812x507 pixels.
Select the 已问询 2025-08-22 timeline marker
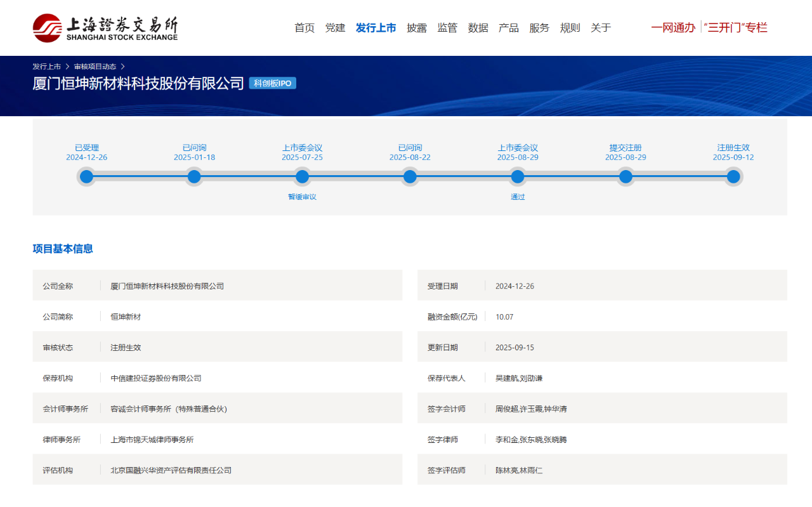(x=410, y=176)
